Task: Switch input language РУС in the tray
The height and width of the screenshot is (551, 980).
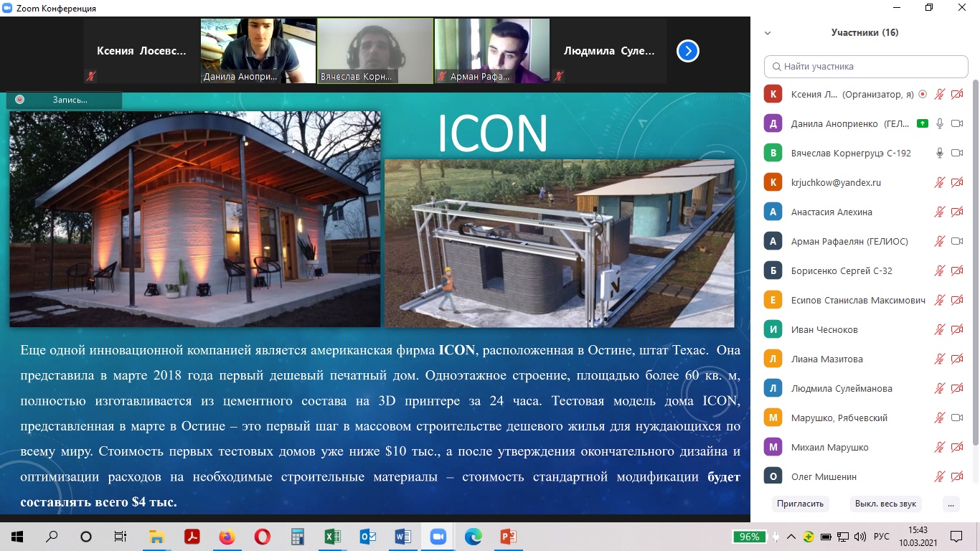Action: pos(882,537)
